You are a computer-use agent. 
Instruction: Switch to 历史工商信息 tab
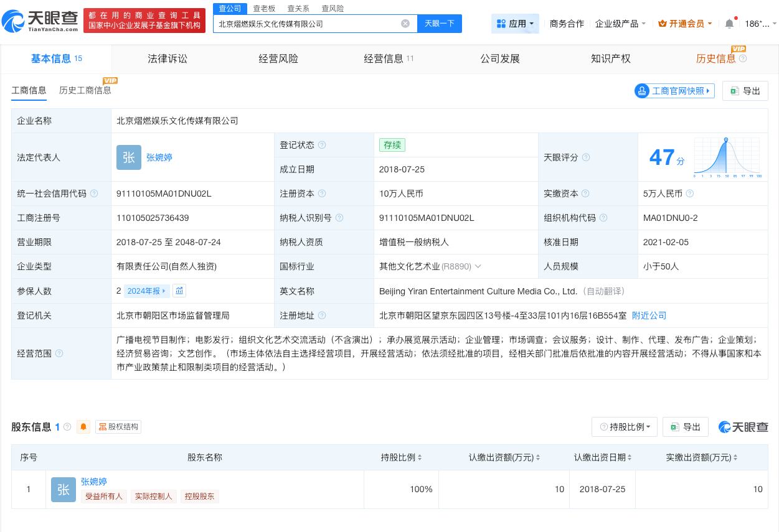click(x=85, y=90)
